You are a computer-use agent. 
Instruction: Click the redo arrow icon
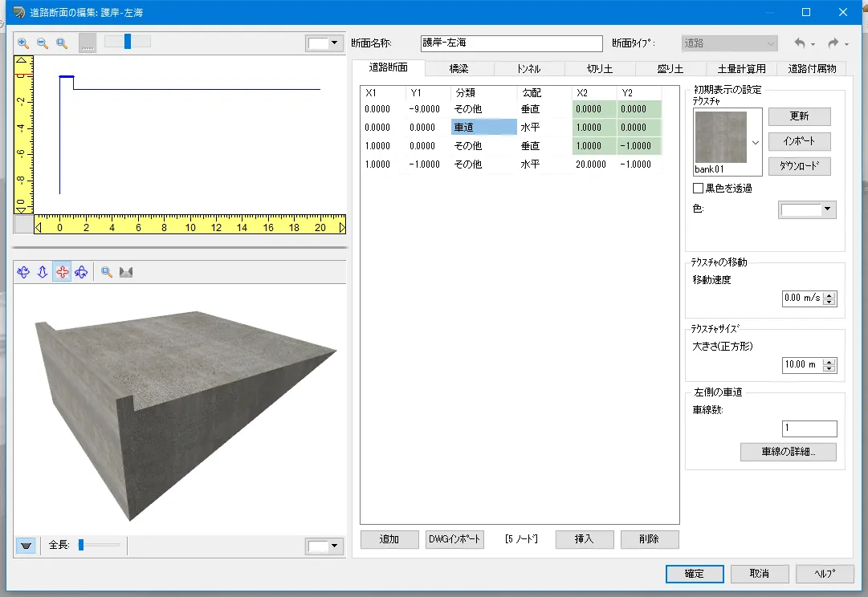point(833,43)
